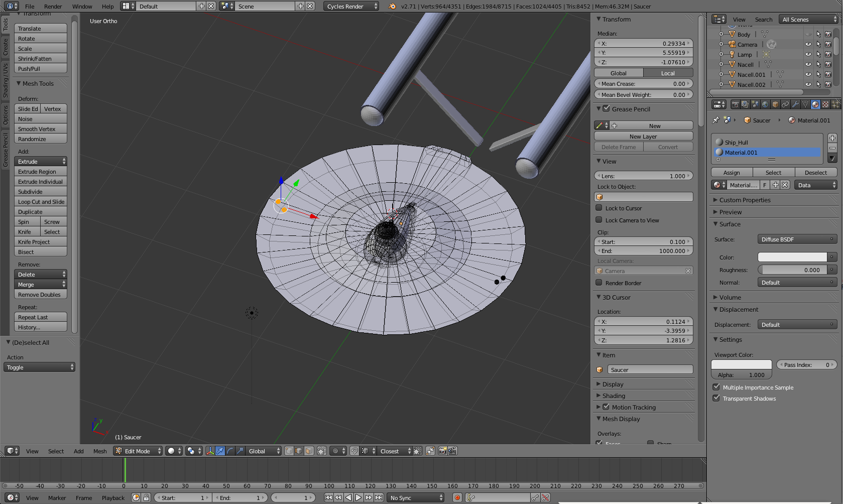Open the Mesh Data properties tab (triangle icon)
843x504 pixels.
pyautogui.click(x=805, y=104)
